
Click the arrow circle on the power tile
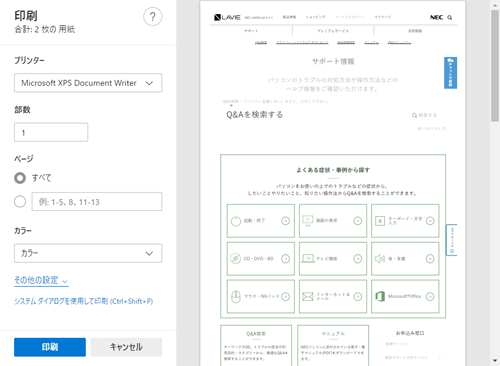click(285, 221)
